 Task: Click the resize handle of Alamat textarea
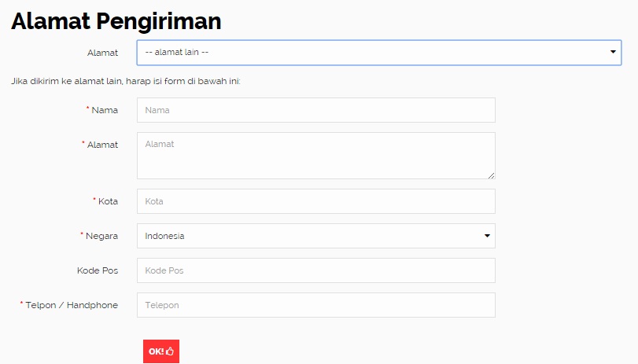click(x=491, y=175)
